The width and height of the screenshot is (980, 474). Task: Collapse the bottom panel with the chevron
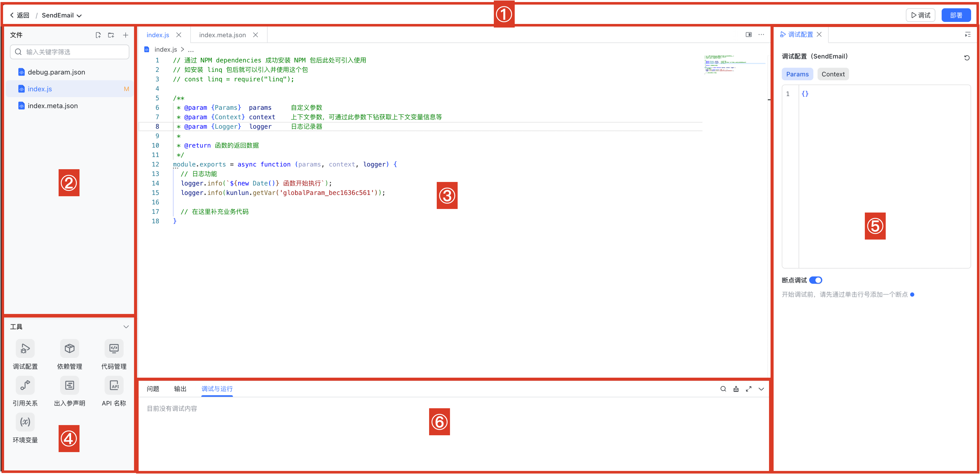click(x=761, y=389)
